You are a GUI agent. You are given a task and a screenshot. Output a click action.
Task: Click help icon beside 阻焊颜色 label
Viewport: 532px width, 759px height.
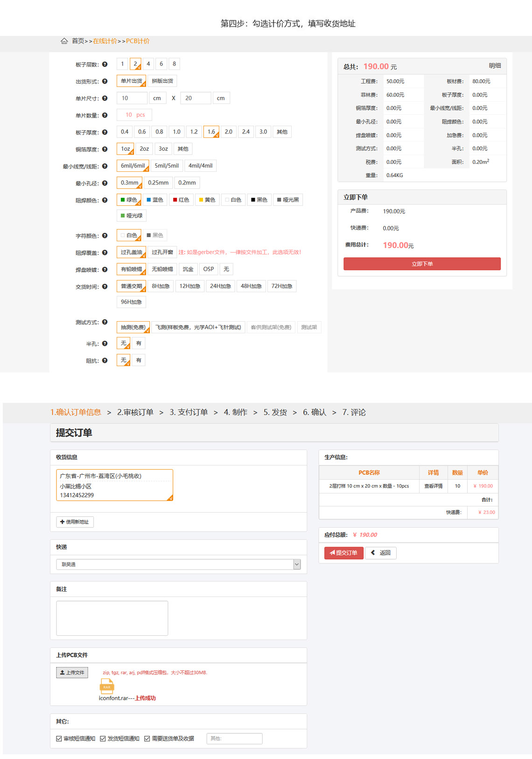(x=105, y=200)
